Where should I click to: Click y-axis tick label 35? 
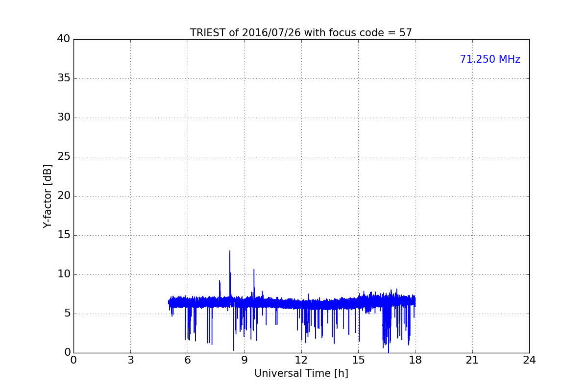click(64, 78)
